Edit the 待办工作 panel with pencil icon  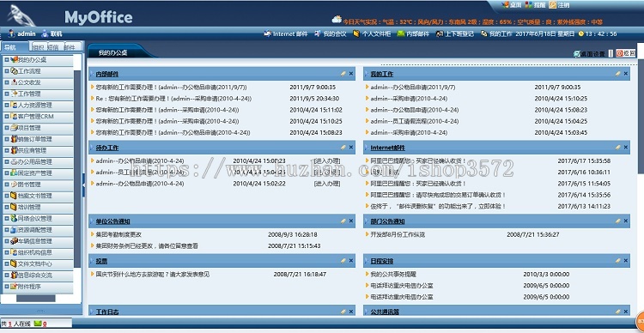pyautogui.click(x=343, y=147)
